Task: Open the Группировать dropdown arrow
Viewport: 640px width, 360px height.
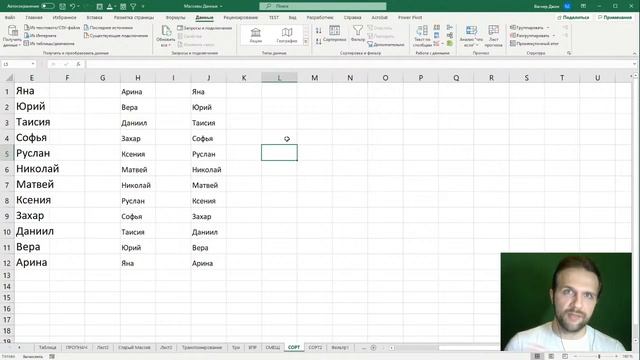Action: [548, 28]
